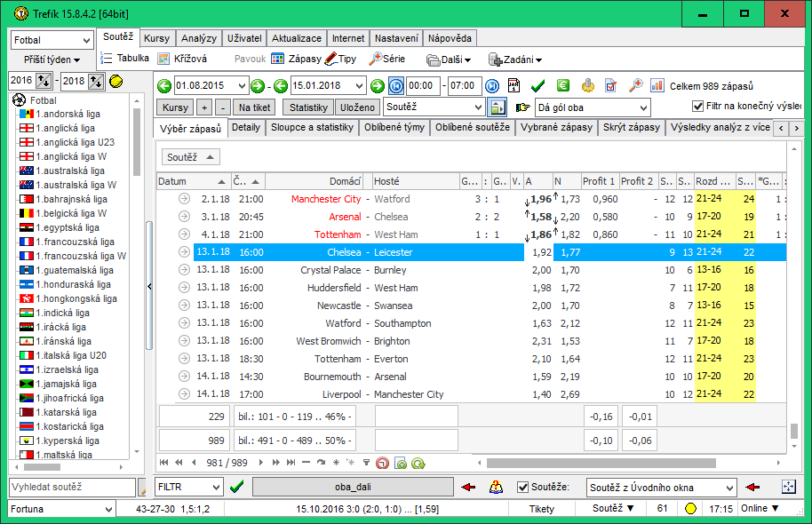812x524 pixels.
Task: Click the move arrows icon at bottom right
Action: [788, 487]
